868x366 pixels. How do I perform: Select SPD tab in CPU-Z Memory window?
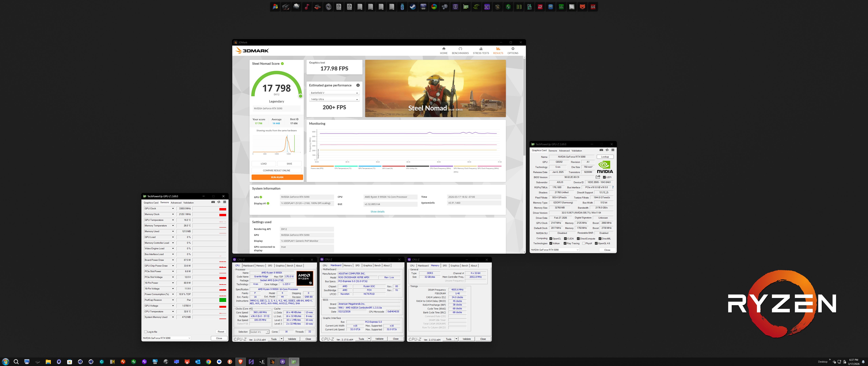pyautogui.click(x=445, y=266)
